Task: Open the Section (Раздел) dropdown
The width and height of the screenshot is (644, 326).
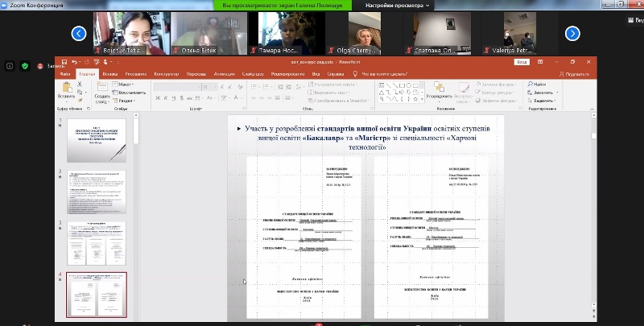Action: tap(127, 100)
